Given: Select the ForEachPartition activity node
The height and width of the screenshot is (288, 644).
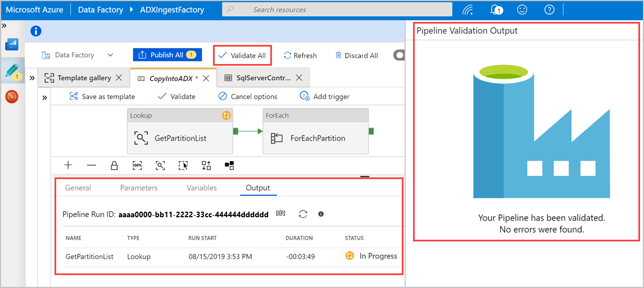Looking at the screenshot, I should pos(315,131).
